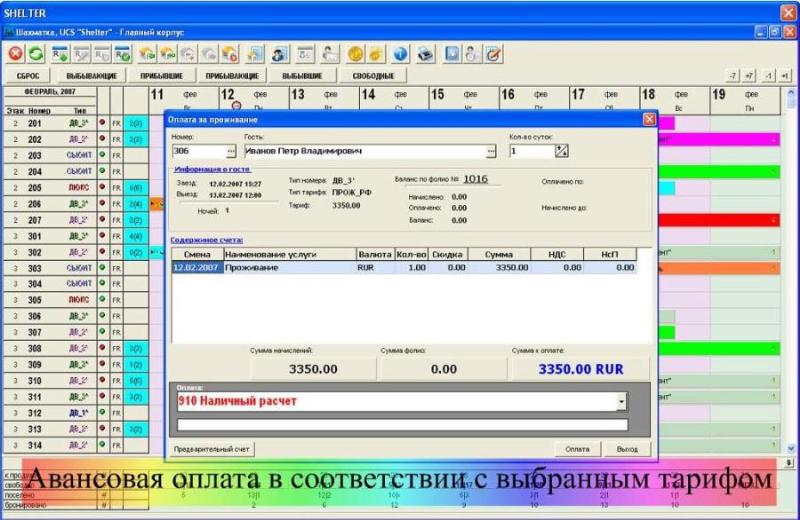The height and width of the screenshot is (520, 800).
Task: Shift the chart back with the -7 button
Action: click(x=733, y=76)
